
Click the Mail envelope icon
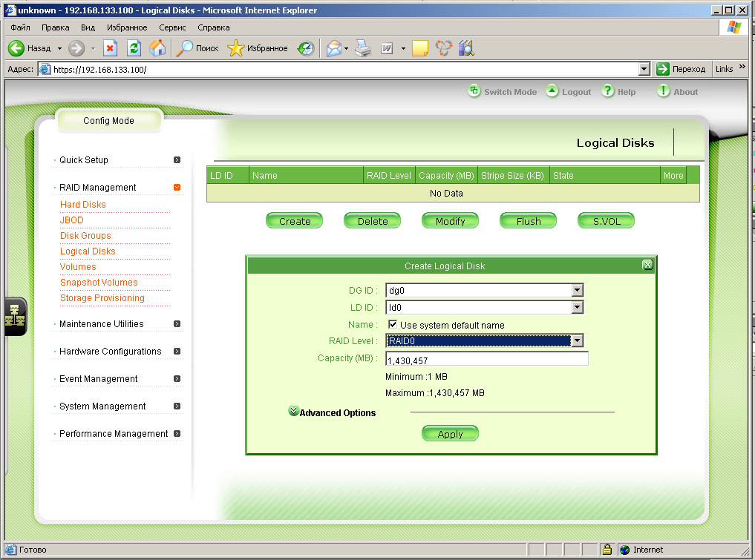[x=333, y=48]
